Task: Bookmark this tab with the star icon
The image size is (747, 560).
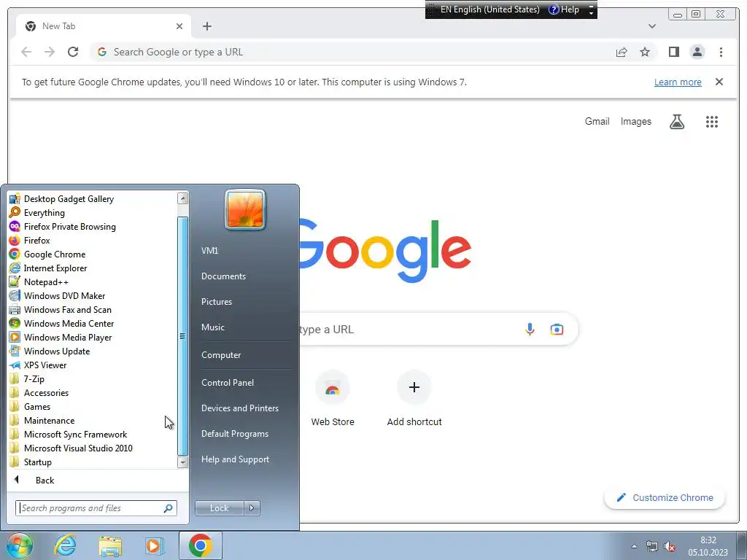Action: (645, 52)
